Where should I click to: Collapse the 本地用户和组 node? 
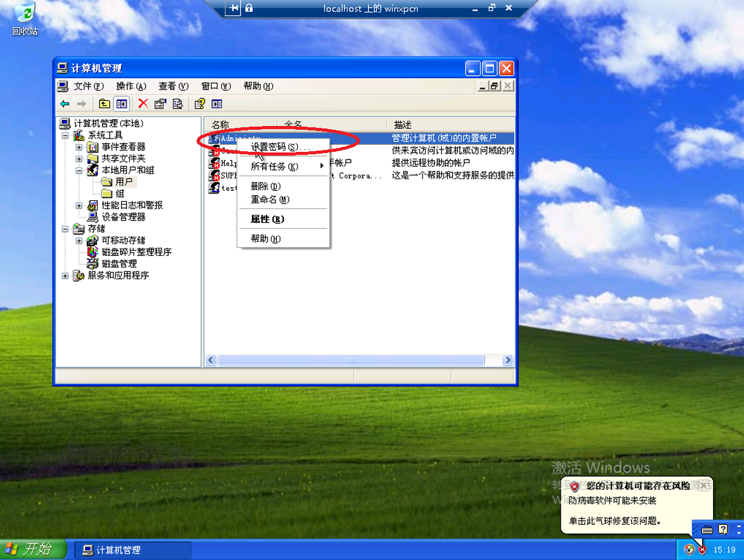[79, 170]
